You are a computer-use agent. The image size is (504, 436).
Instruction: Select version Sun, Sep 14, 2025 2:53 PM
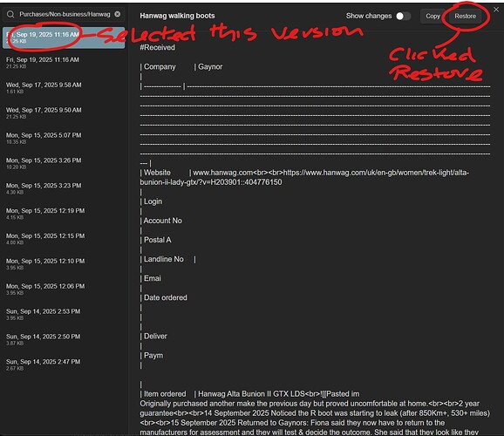64,314
